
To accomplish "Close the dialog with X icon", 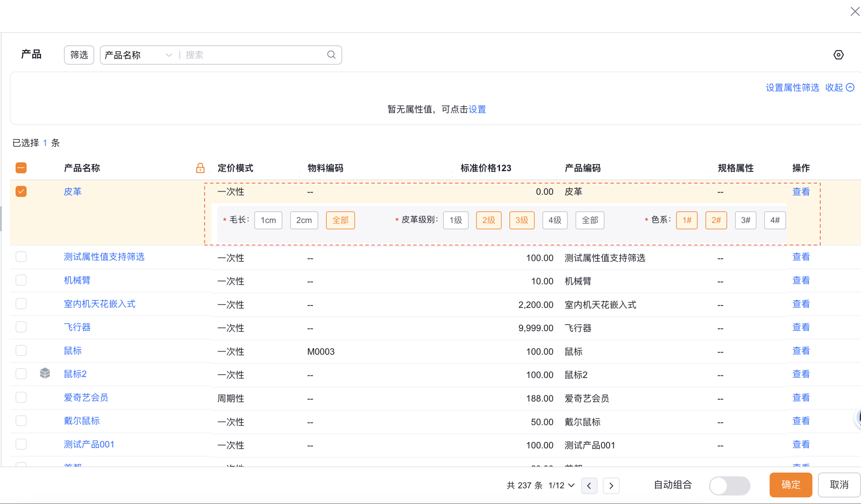I will click(x=854, y=12).
